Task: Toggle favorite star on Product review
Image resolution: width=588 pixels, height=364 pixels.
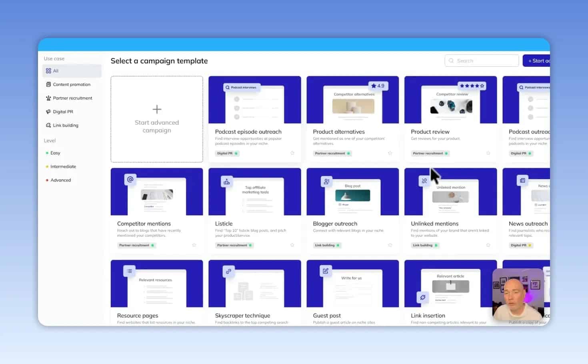Action: pyautogui.click(x=488, y=153)
